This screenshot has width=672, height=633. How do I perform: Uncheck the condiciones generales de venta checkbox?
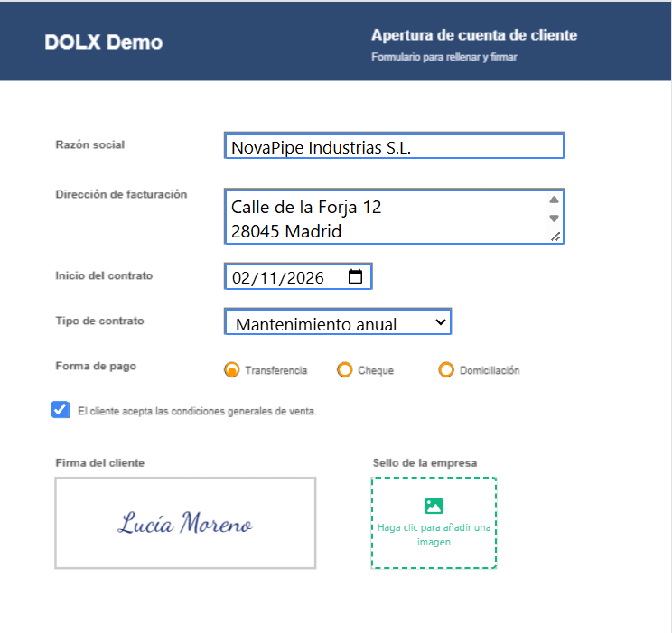[61, 410]
